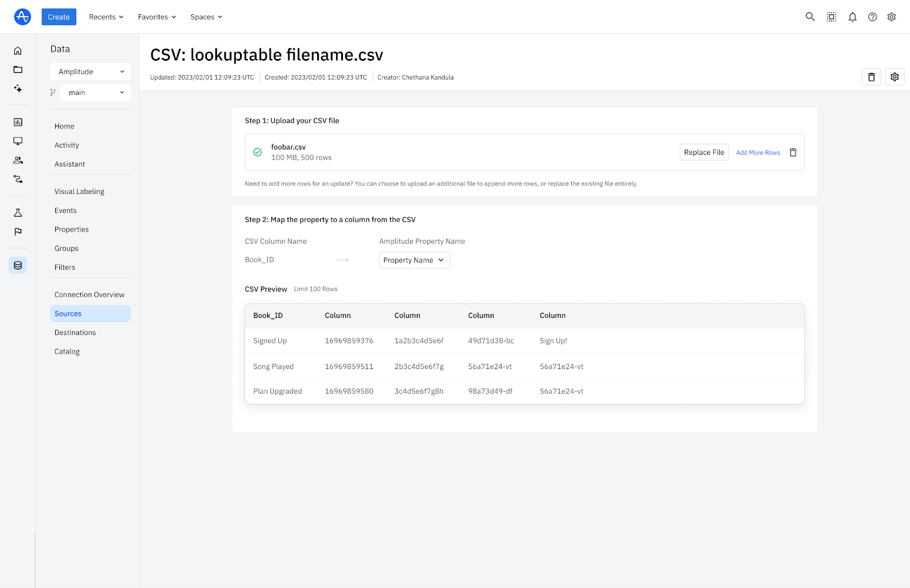Viewport: 910px width, 588px height.
Task: Go to the Home house sidebar icon
Action: (18, 51)
